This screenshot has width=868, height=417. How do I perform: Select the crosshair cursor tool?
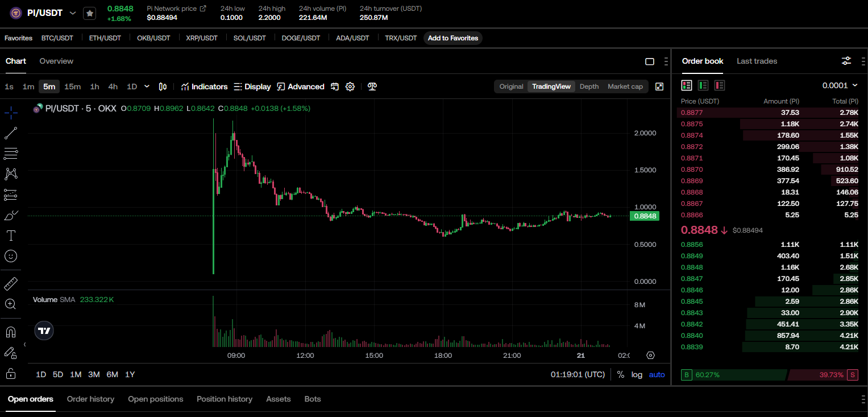tap(11, 113)
